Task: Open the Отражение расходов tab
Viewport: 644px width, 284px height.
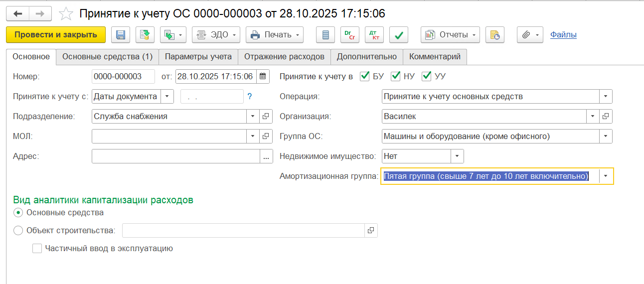Action: [x=284, y=57]
